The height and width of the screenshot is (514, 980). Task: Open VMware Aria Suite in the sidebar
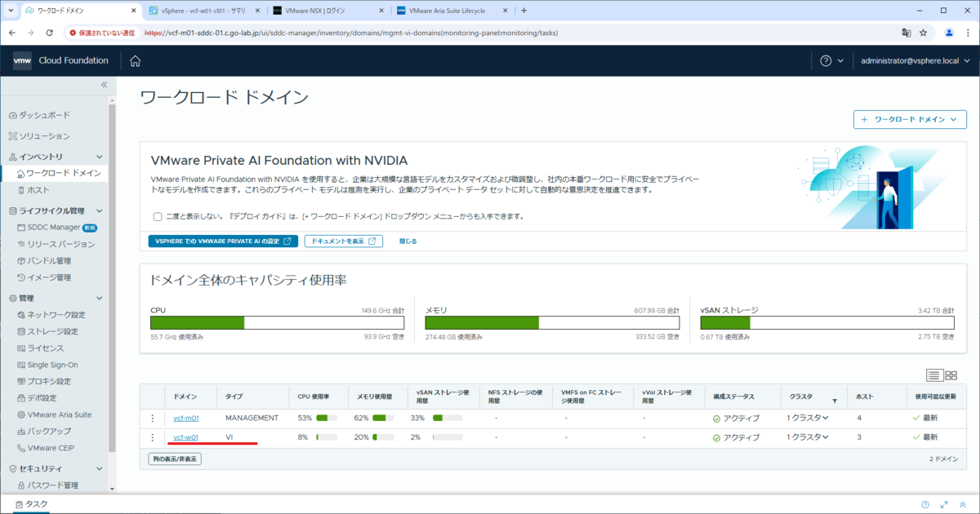click(x=54, y=414)
